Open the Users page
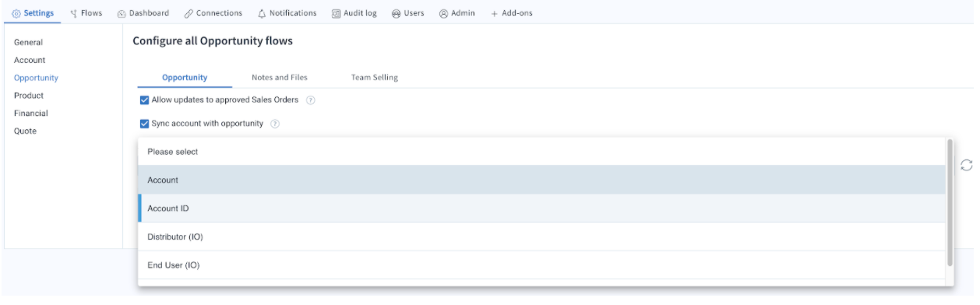The width and height of the screenshot is (980, 305). [x=407, y=13]
